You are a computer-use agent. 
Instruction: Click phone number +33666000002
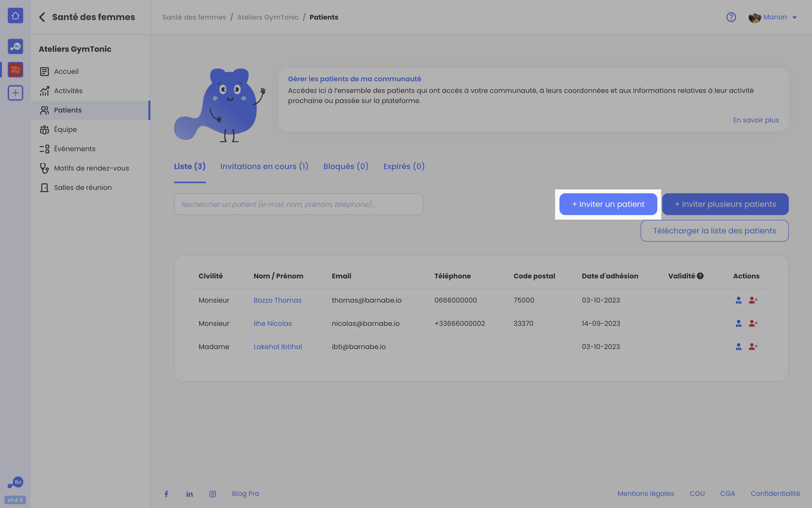(x=460, y=324)
